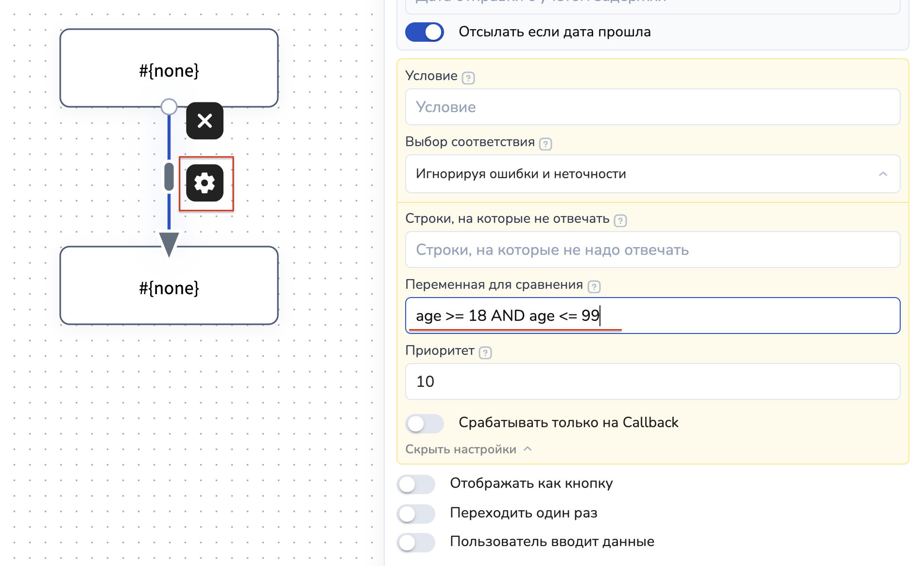This screenshot has height=566, width=924.
Task: Turn on Переходить один раз switch
Action: [x=416, y=514]
